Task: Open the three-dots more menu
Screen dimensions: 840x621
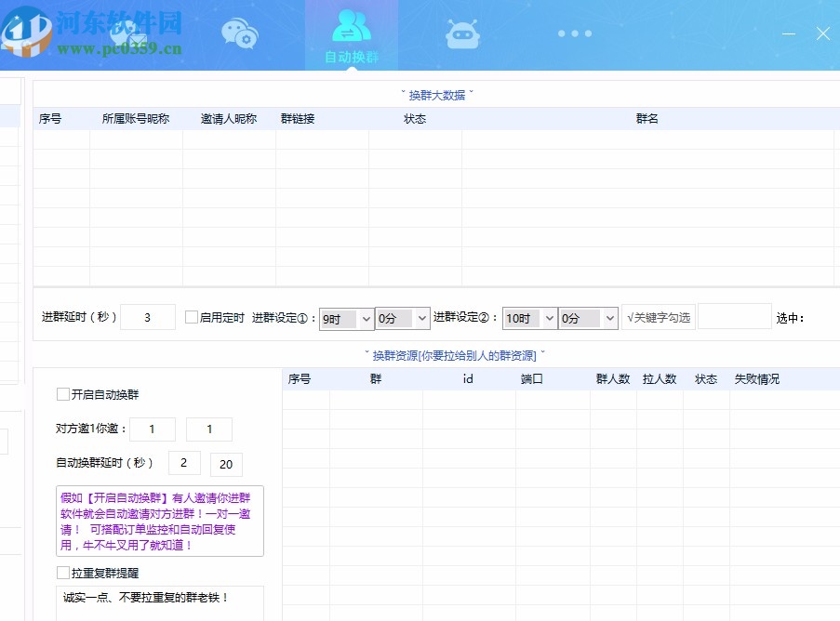Action: [x=574, y=33]
